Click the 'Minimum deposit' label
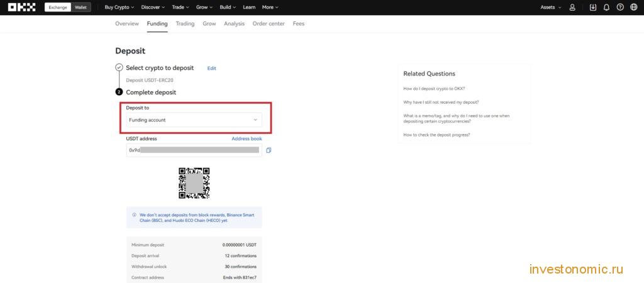The image size is (644, 283). pos(147,245)
